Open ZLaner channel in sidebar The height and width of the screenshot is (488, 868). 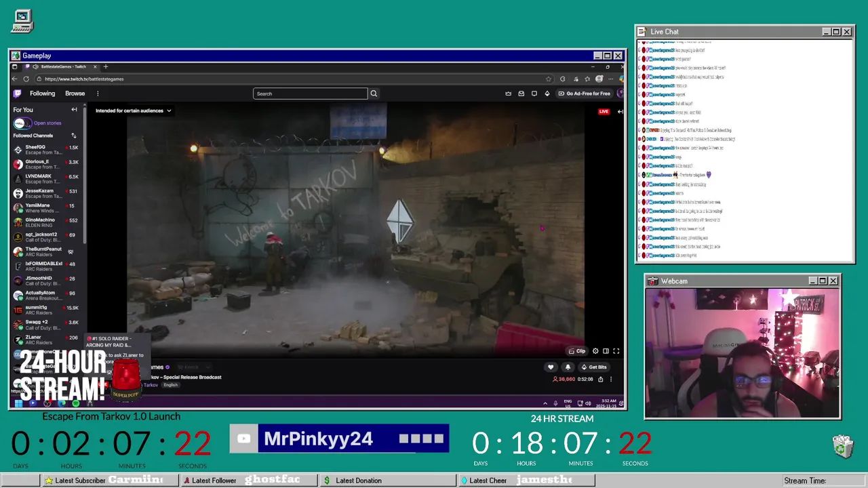coord(46,339)
